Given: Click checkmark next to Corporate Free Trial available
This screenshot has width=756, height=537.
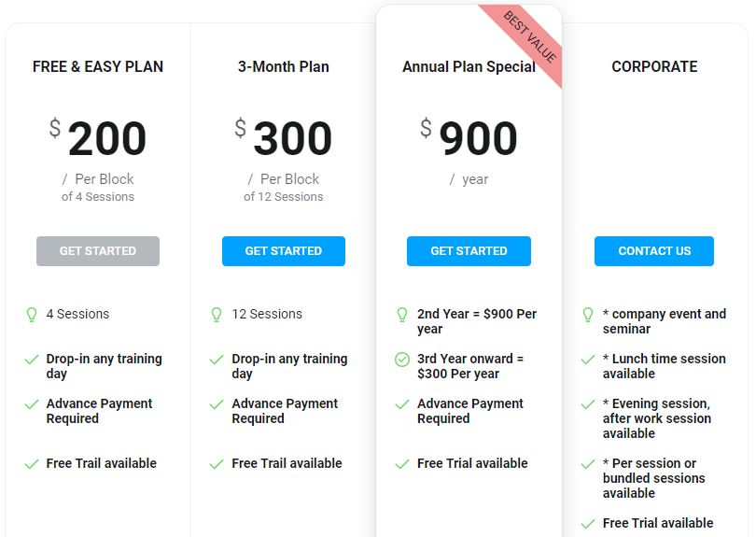Looking at the screenshot, I should coord(588,524).
